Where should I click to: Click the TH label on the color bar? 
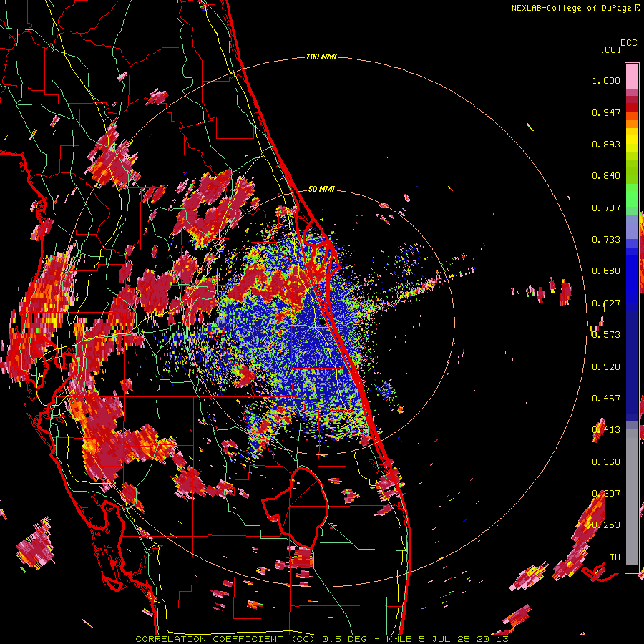tap(615, 557)
